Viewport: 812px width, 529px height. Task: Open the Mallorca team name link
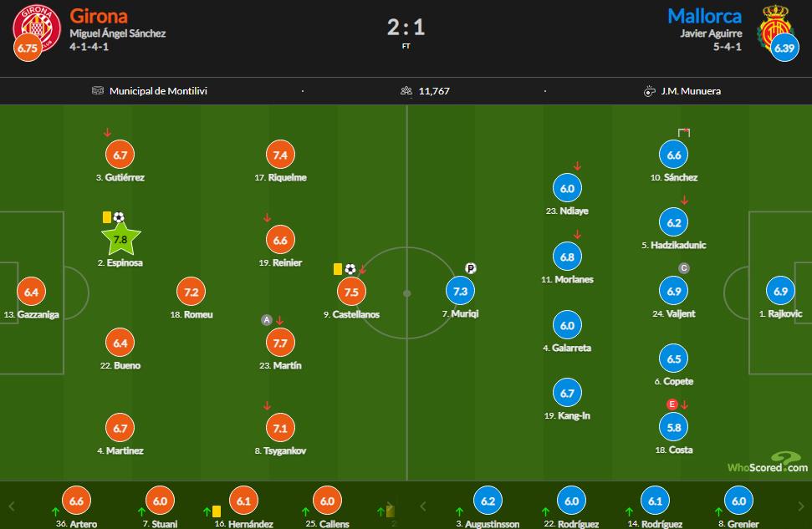tap(705, 16)
